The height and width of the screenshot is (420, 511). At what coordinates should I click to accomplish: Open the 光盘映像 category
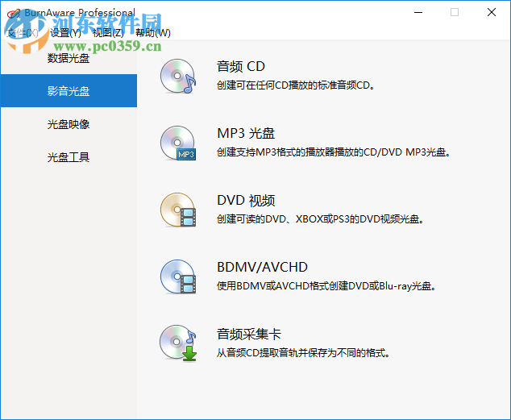click(x=69, y=124)
